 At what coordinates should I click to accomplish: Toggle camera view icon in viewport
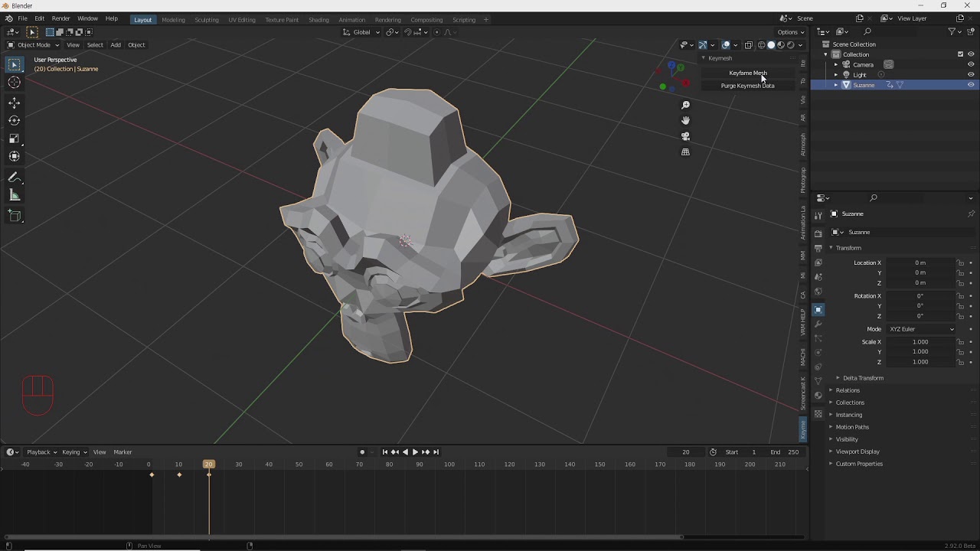[x=685, y=136]
